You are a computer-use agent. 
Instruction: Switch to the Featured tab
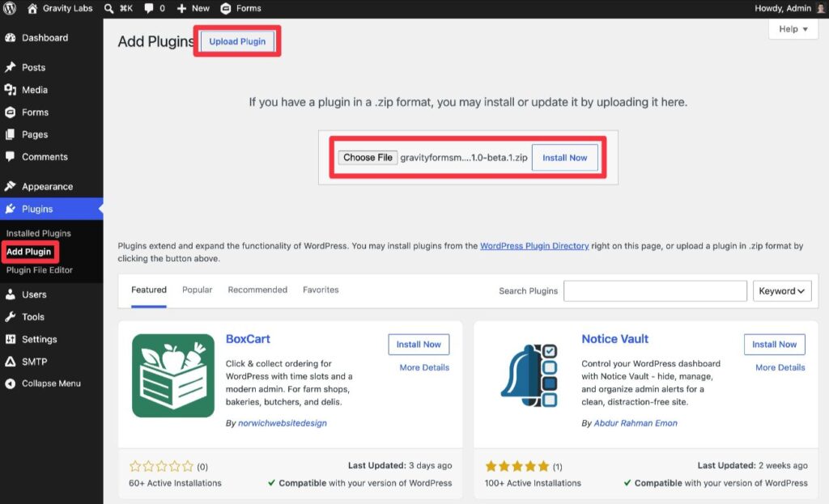[x=149, y=290]
